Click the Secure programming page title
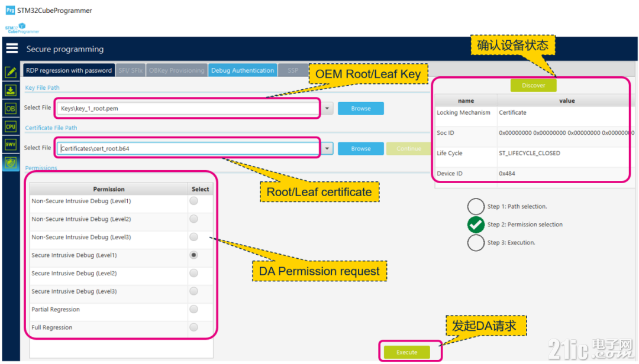The image size is (639, 364). (x=65, y=49)
